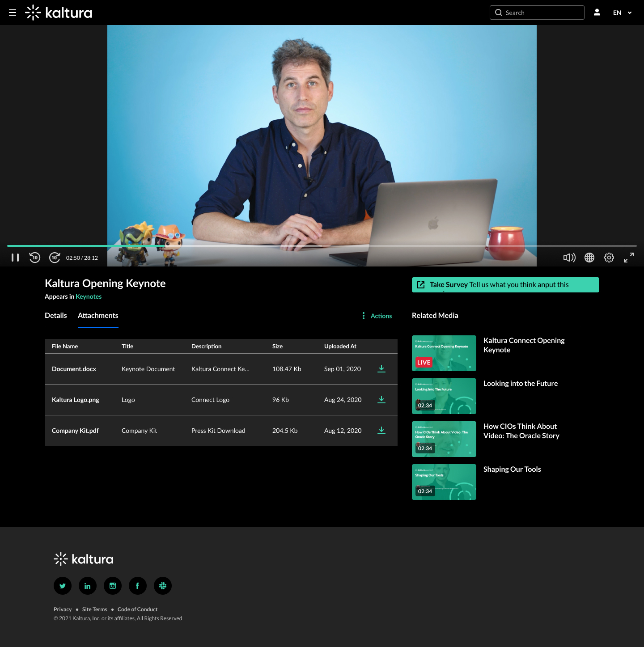The image size is (644, 647).
Task: Open Kaltura's Instagram page from footer
Action: 113,586
